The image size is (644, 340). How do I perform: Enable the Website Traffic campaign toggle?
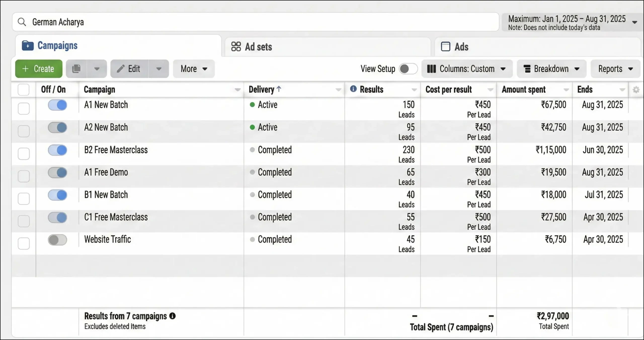point(58,240)
